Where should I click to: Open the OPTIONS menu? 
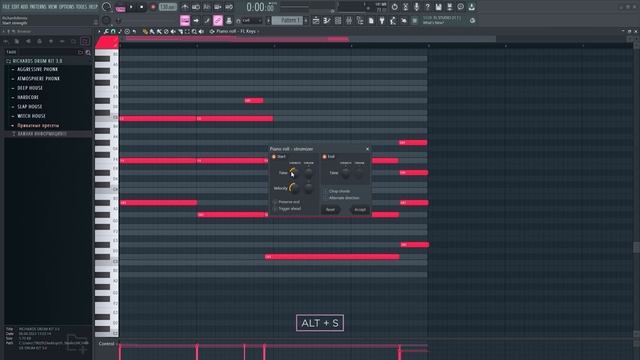67,7
